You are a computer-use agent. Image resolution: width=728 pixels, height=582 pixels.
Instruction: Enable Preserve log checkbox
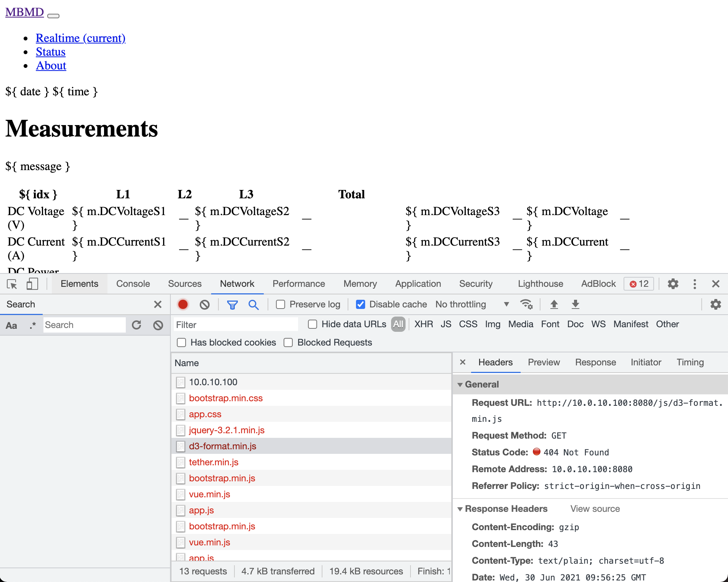click(x=281, y=304)
